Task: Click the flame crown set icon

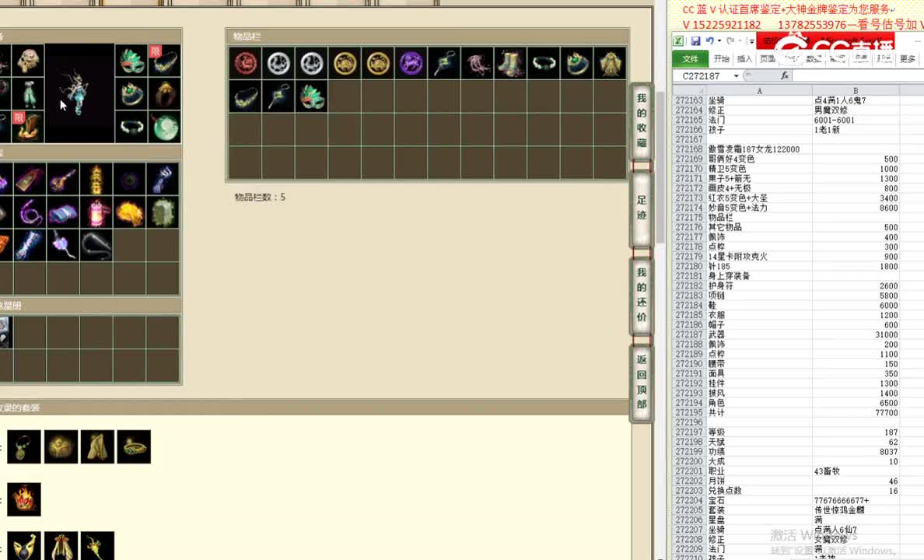Action: click(x=24, y=499)
